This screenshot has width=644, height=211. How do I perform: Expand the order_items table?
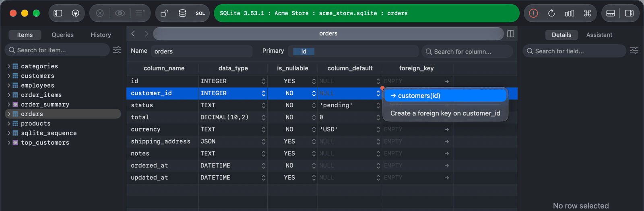coord(9,95)
